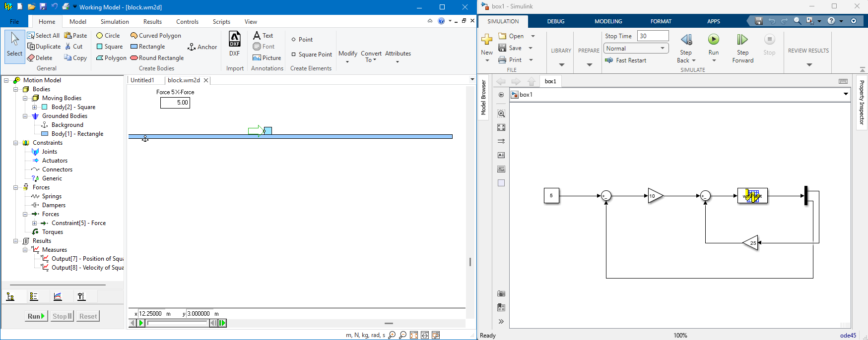This screenshot has width=868, height=340.
Task: Expand the Body[2] - Square node
Action: (x=35, y=107)
